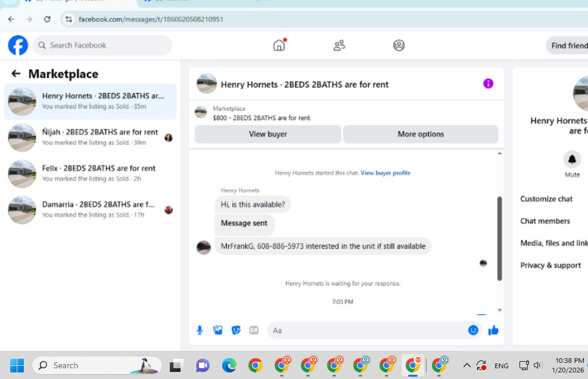This screenshot has height=379, width=588.
Task: Attach a photo with image icon
Action: 217,330
